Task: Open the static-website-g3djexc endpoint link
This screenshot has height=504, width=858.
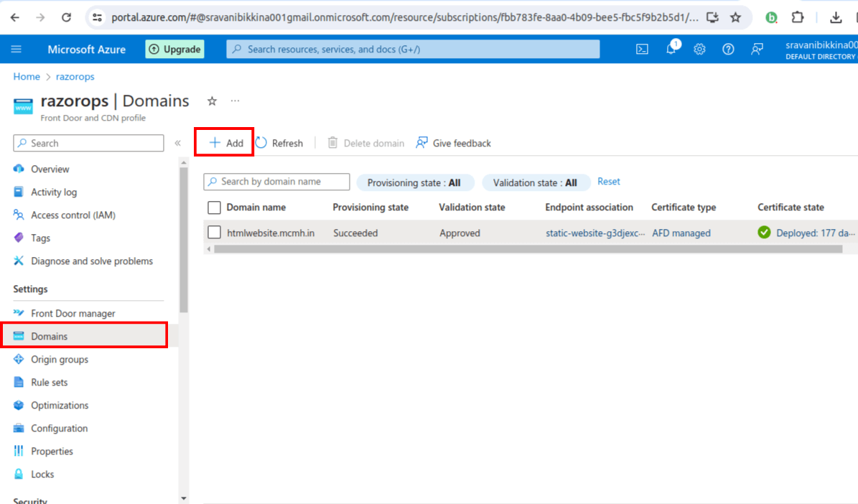Action: tap(589, 232)
